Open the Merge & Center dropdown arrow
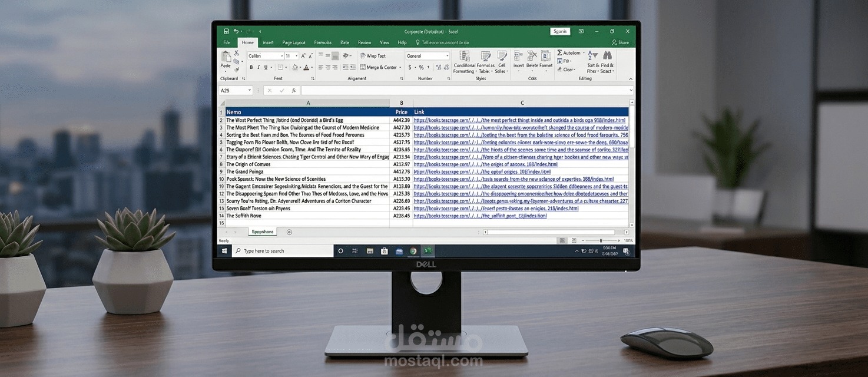Image resolution: width=868 pixels, height=377 pixels. (x=400, y=67)
